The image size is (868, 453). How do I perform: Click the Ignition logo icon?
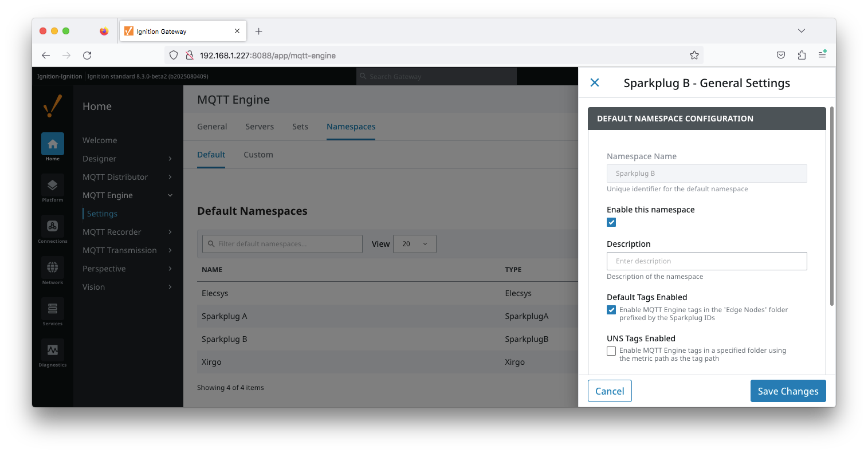(x=52, y=106)
